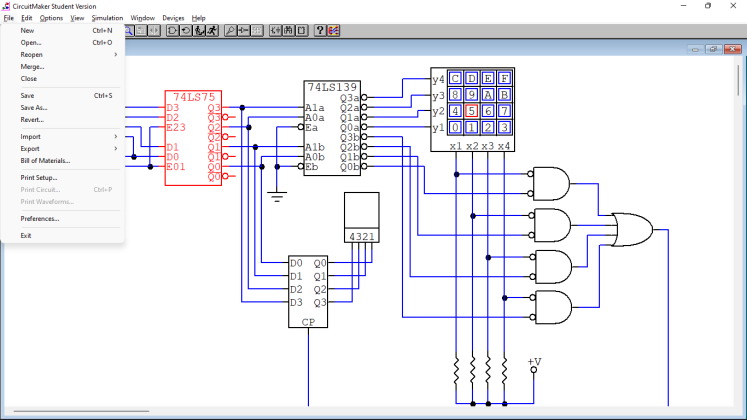Restore the inner circuit document window

click(x=713, y=49)
